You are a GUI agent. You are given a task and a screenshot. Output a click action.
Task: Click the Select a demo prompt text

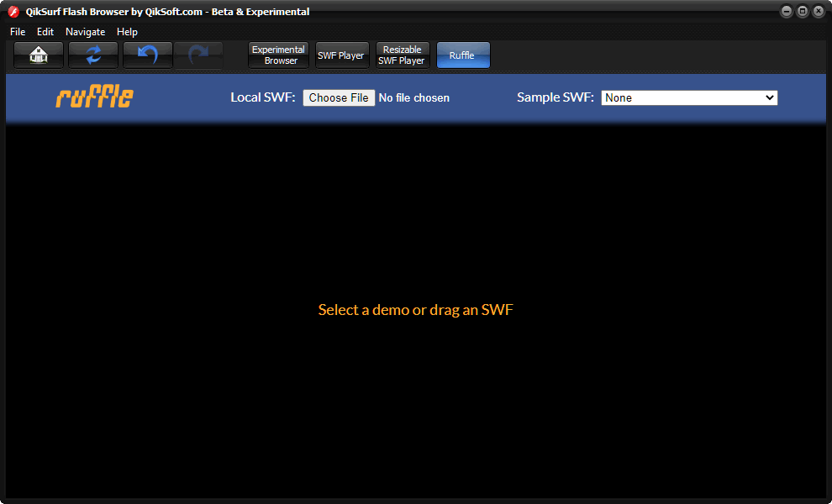pyautogui.click(x=415, y=309)
